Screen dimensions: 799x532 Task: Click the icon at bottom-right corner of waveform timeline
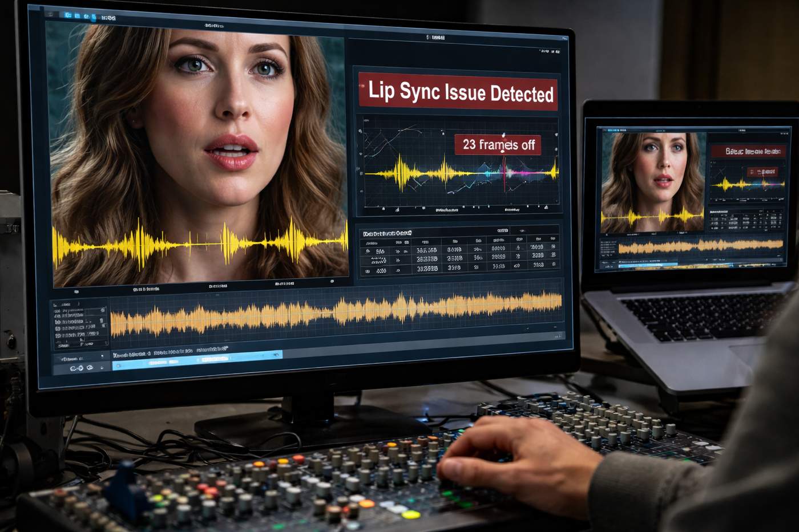[x=559, y=336]
